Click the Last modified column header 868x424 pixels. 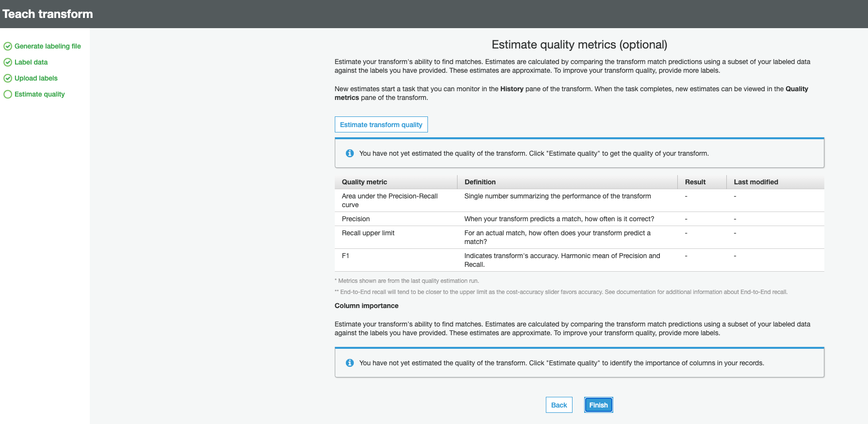coord(755,182)
